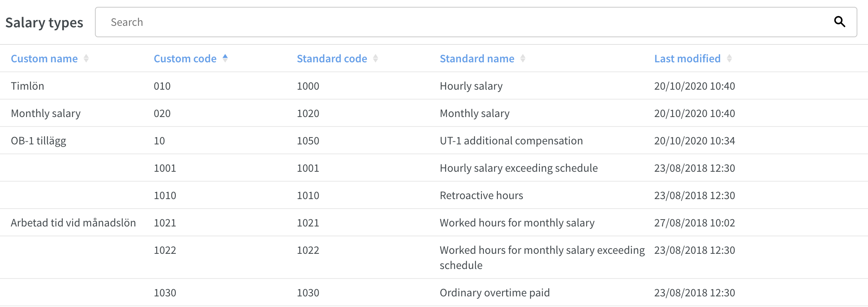Sort by Custom code column header
The width and height of the screenshot is (868, 307).
(x=185, y=59)
